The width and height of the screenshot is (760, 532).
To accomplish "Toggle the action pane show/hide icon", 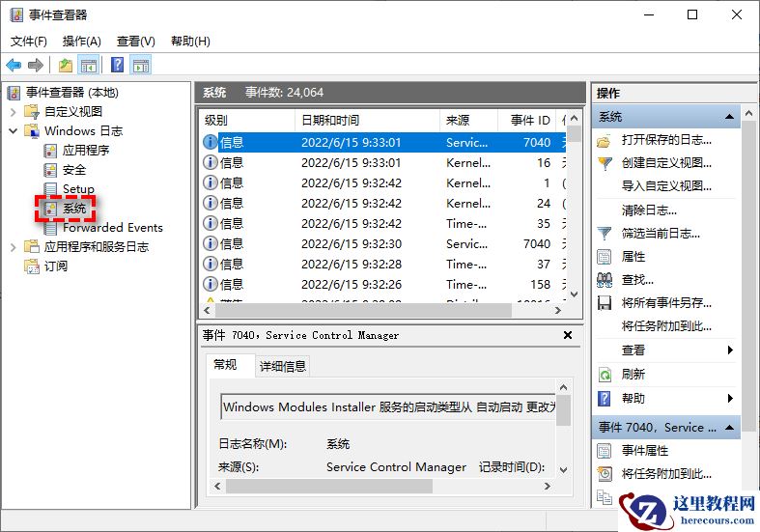I will click(x=141, y=65).
